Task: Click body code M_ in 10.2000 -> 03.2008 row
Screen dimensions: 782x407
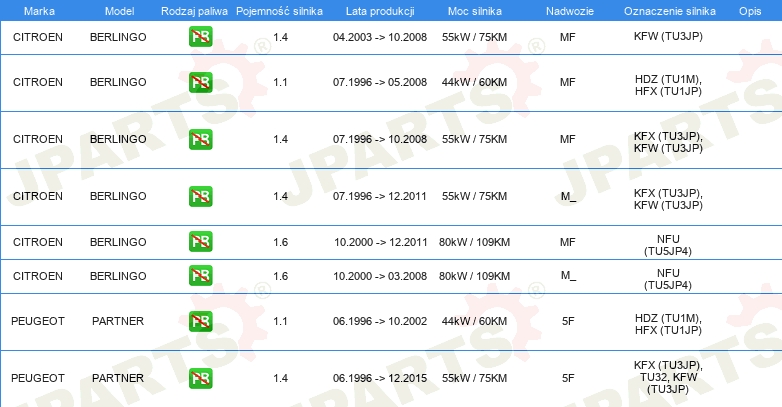Action: tap(568, 276)
